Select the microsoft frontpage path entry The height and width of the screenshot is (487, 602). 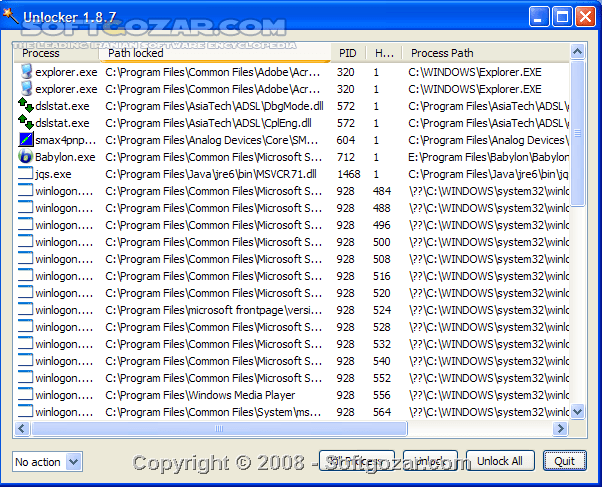click(x=213, y=310)
